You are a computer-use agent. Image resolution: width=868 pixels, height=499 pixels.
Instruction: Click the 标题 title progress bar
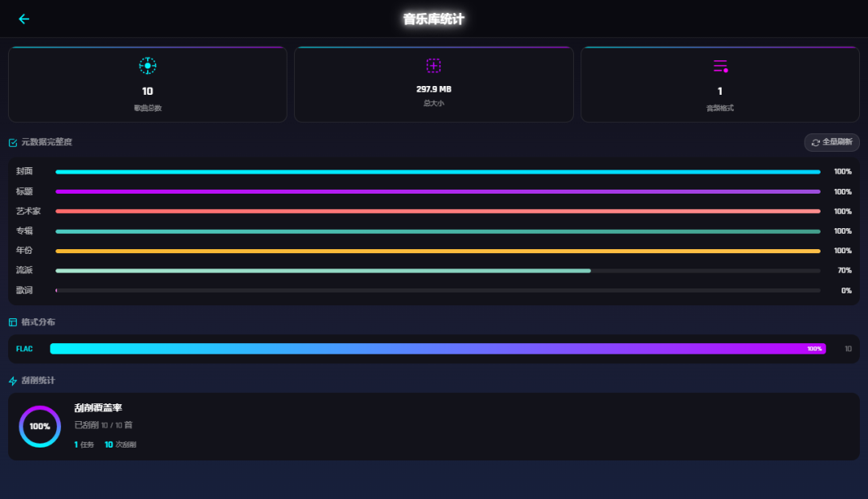[438, 191]
